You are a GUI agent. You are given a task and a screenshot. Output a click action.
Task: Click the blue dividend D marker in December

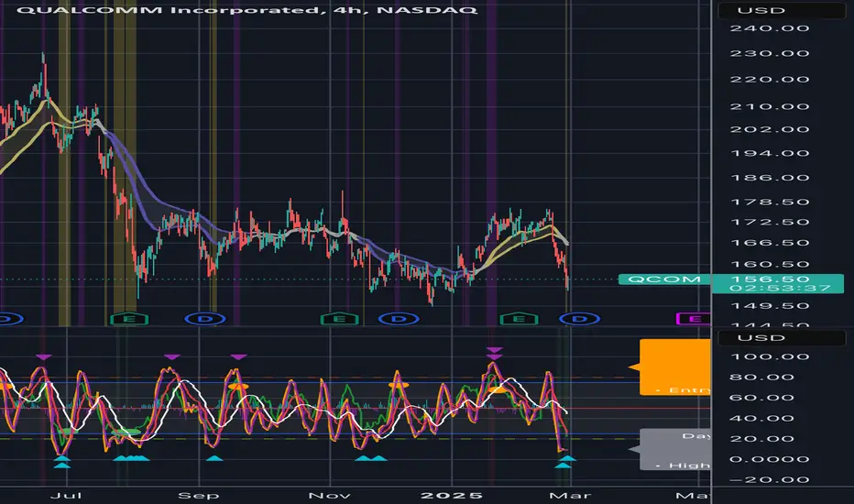pos(400,319)
